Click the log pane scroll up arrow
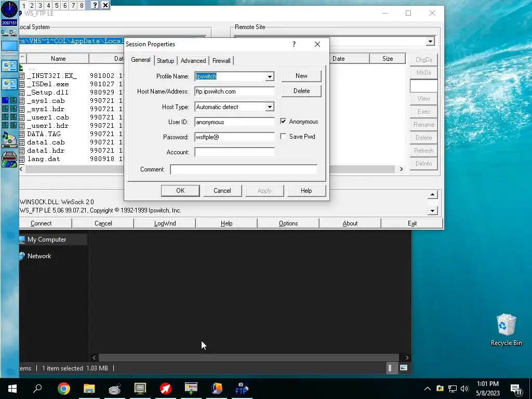Image resolution: width=532 pixels, height=399 pixels. click(x=432, y=194)
